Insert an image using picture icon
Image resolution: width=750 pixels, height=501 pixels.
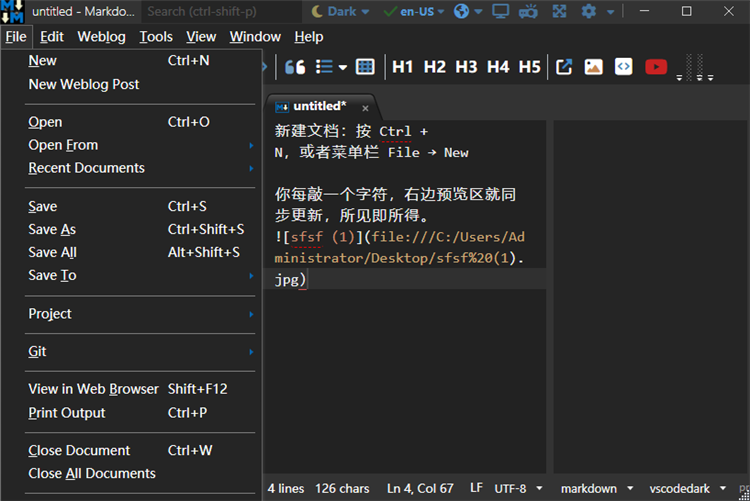(593, 67)
